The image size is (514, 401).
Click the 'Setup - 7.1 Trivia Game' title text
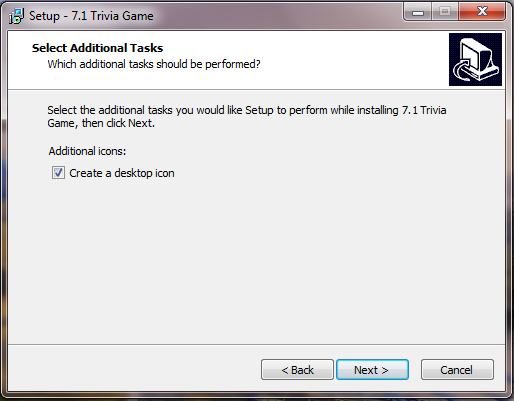(91, 16)
